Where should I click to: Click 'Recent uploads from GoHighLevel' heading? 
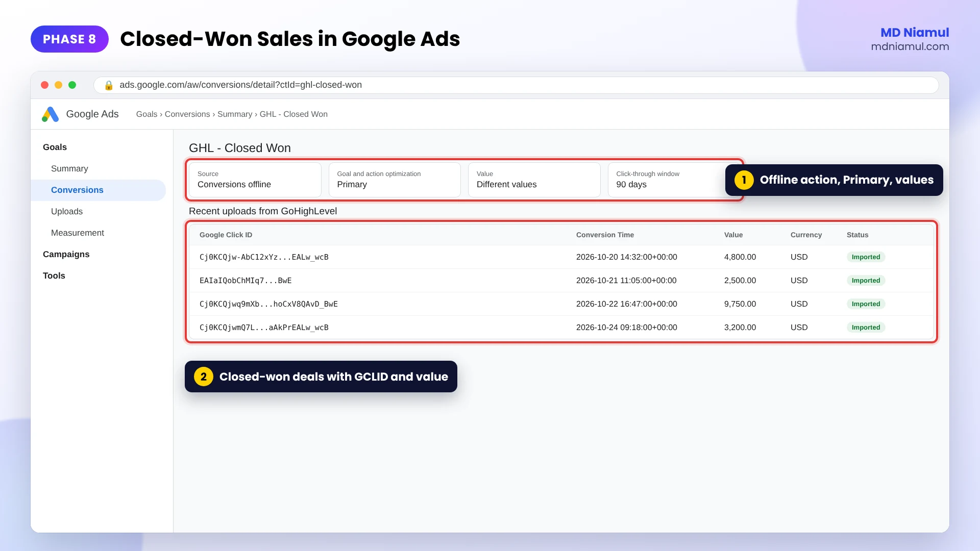pos(263,211)
